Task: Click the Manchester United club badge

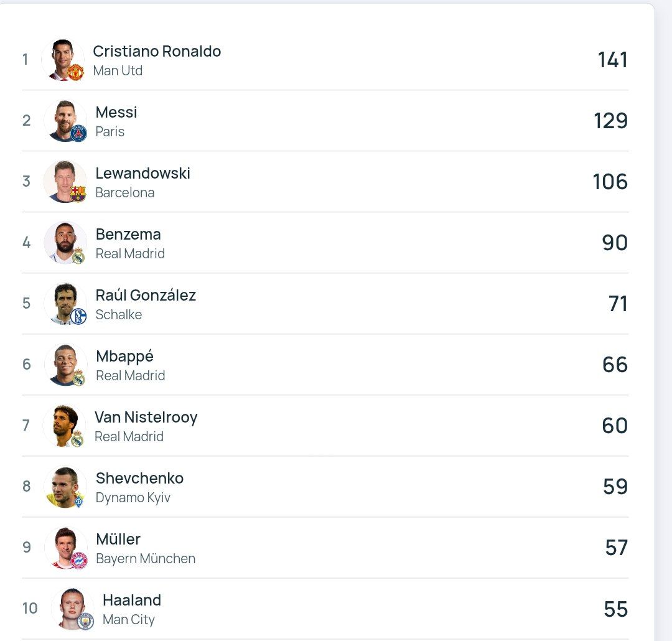Action: [75, 72]
